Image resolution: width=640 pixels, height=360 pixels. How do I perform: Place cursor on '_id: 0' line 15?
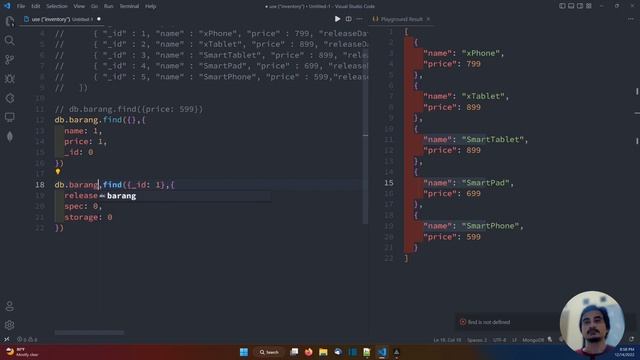[78, 152]
